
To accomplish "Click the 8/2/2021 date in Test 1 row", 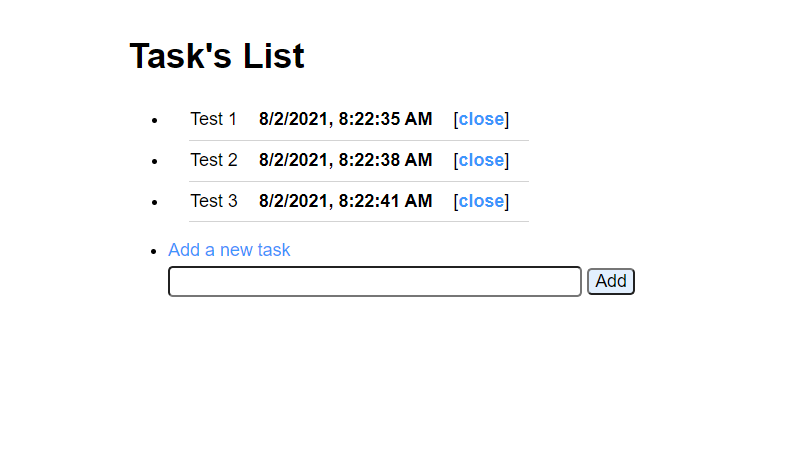I will pyautogui.click(x=293, y=119).
